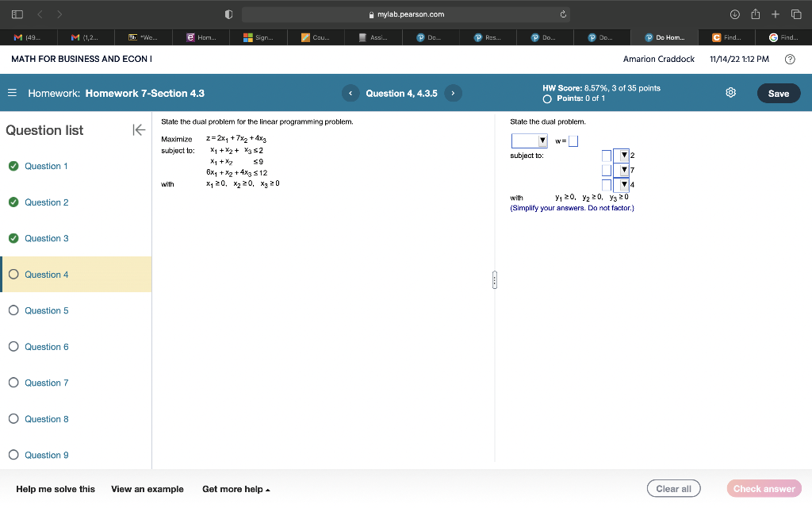
Task: Click Help me solve this
Action: pos(55,489)
